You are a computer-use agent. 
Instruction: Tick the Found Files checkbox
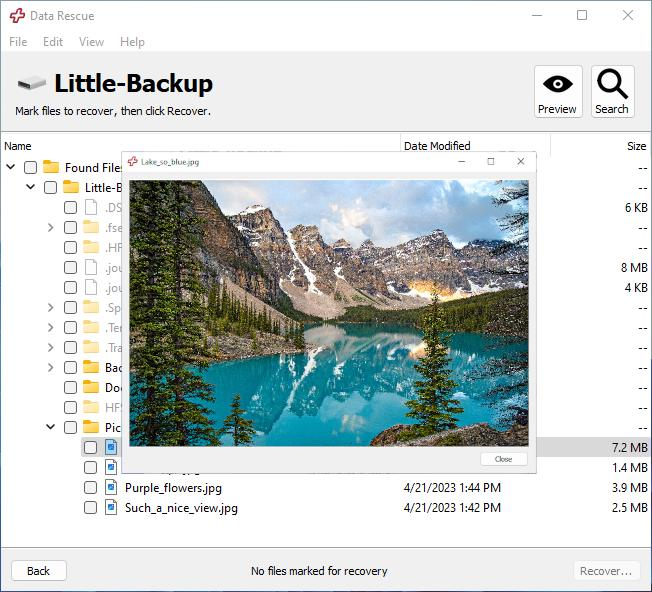tap(30, 167)
